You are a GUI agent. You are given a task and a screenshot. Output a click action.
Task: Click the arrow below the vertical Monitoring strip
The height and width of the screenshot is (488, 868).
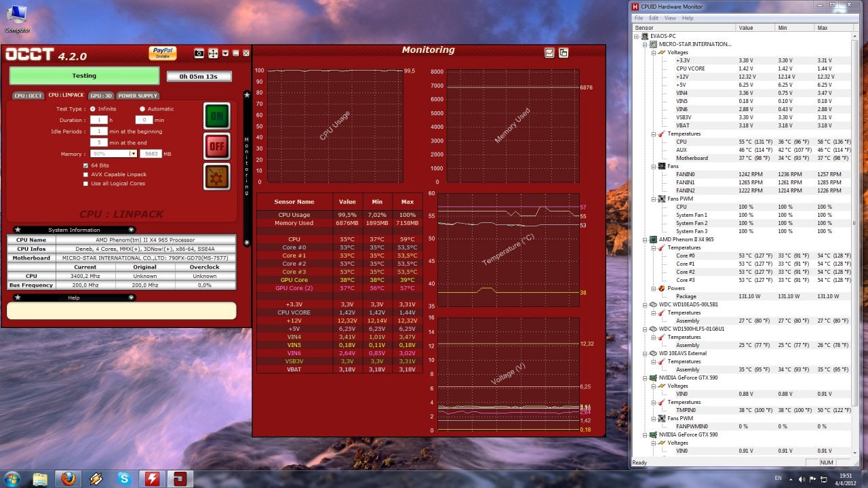pos(247,242)
